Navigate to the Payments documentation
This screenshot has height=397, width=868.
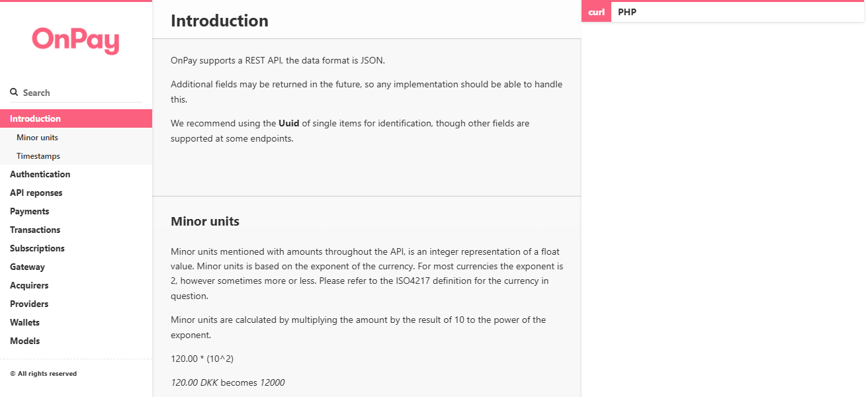pyautogui.click(x=29, y=211)
